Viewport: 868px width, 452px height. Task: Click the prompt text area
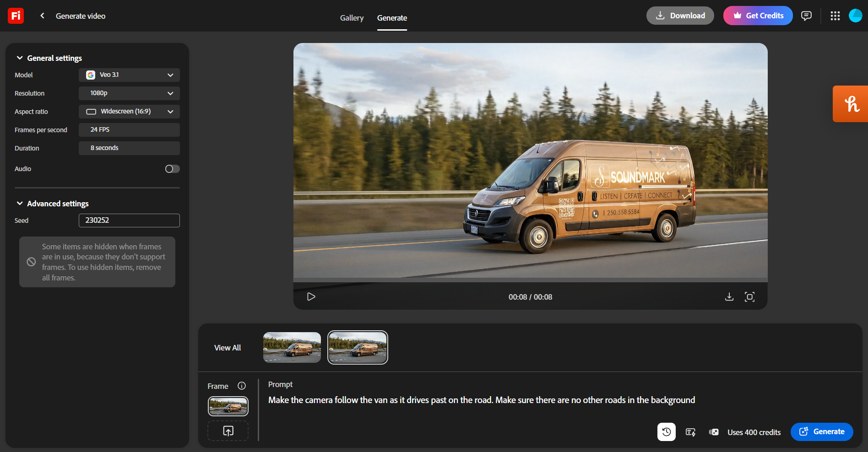[x=482, y=400]
